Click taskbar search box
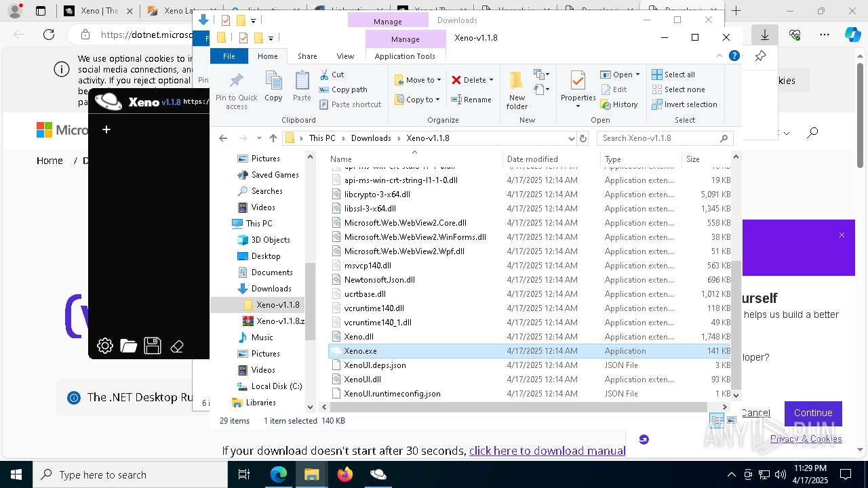 coord(130,474)
